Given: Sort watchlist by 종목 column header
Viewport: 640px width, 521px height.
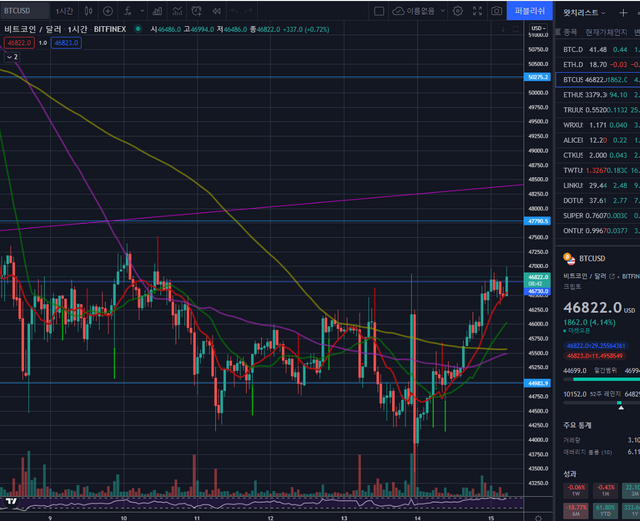Looking at the screenshot, I should (570, 32).
